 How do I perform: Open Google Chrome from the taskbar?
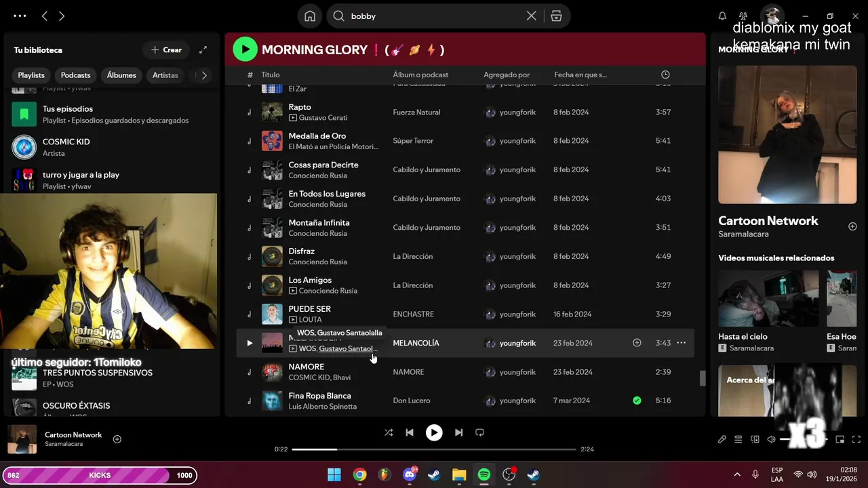coord(359,475)
